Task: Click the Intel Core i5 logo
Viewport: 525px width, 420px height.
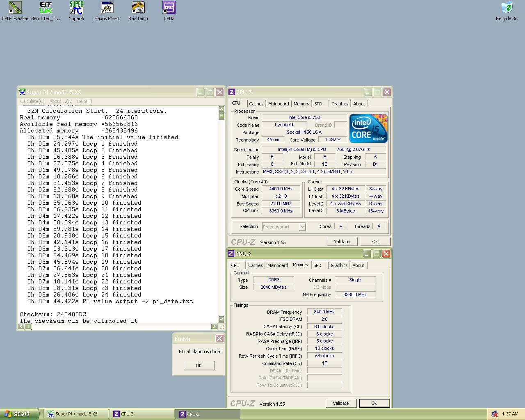Action: 368,128
